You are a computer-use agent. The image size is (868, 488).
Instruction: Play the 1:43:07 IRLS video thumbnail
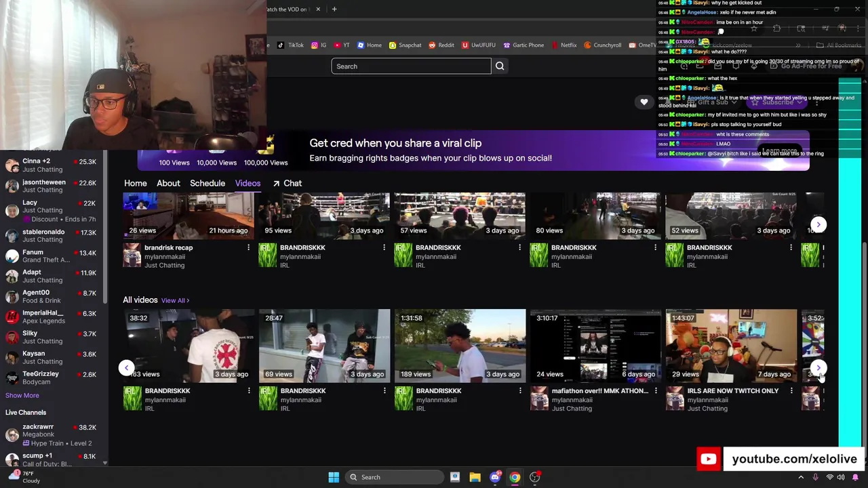(x=731, y=345)
